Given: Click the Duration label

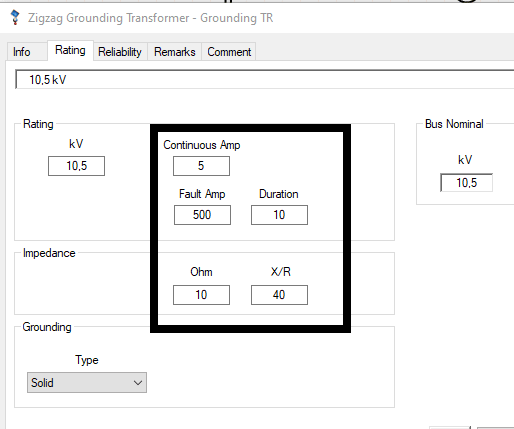Looking at the screenshot, I should [279, 194].
